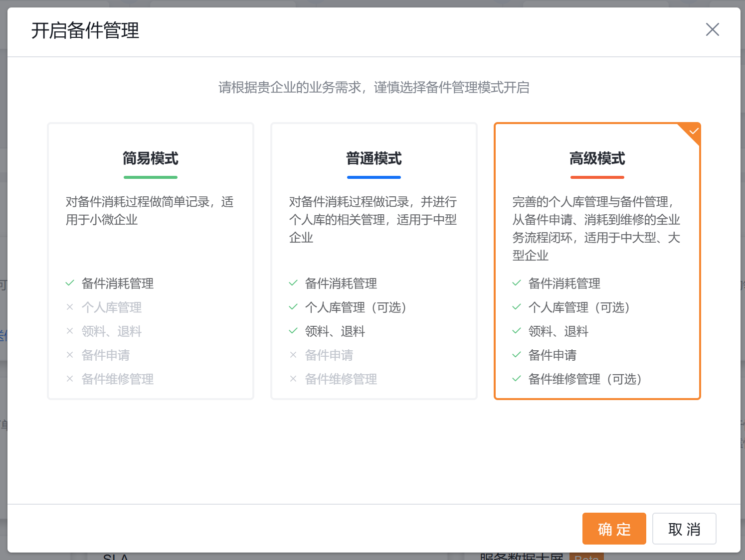The width and height of the screenshot is (745, 560).
Task: Click the red underline under 高级模式
Action: [597, 177]
